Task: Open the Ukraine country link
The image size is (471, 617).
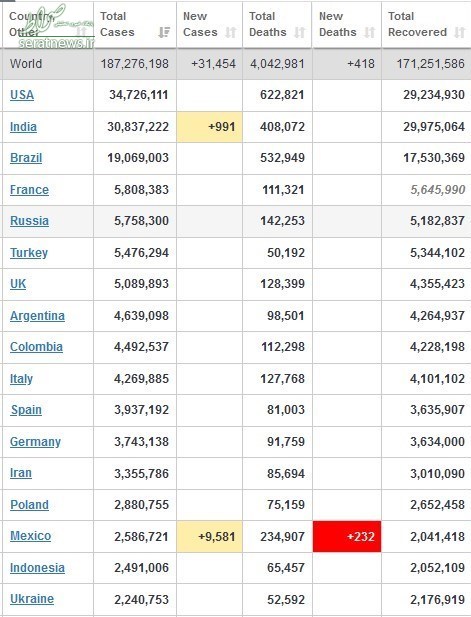Action: coord(32,599)
